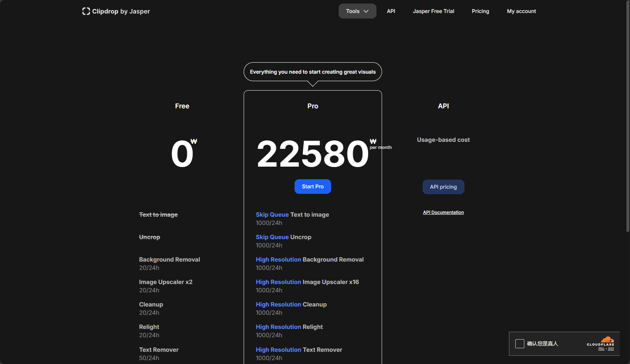
Task: Click 'per month' label beside price
Action: point(381,147)
